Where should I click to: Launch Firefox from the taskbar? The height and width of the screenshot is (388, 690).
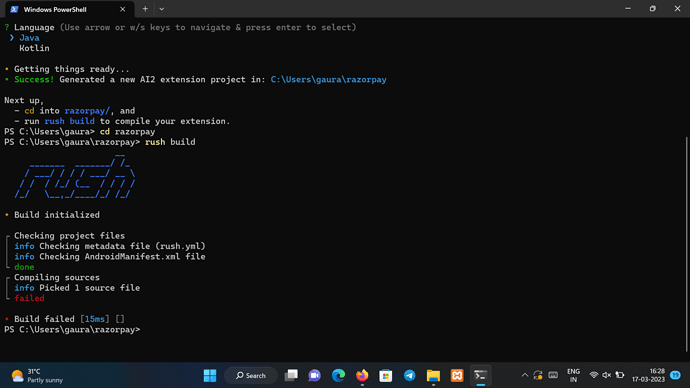[362, 376]
